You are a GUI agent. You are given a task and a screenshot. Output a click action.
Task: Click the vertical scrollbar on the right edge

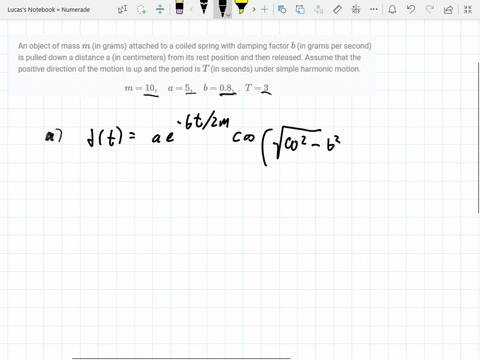479,138
